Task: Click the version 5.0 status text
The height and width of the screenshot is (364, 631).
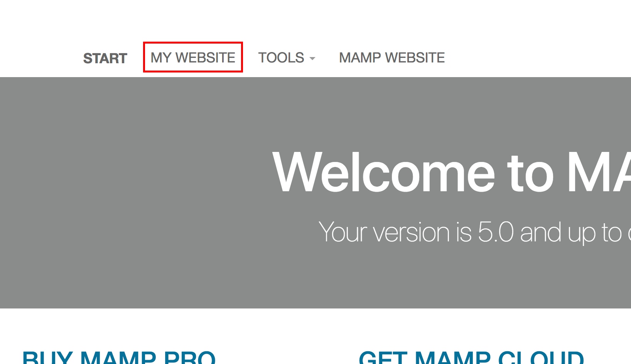Action: (474, 232)
